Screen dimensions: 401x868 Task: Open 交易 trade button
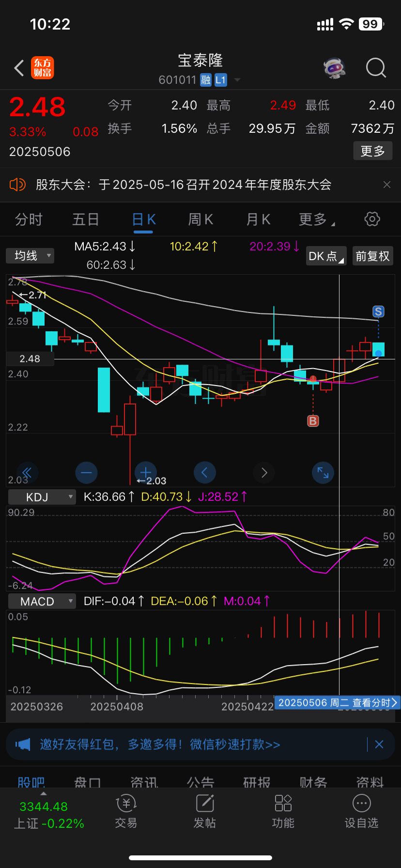click(126, 811)
